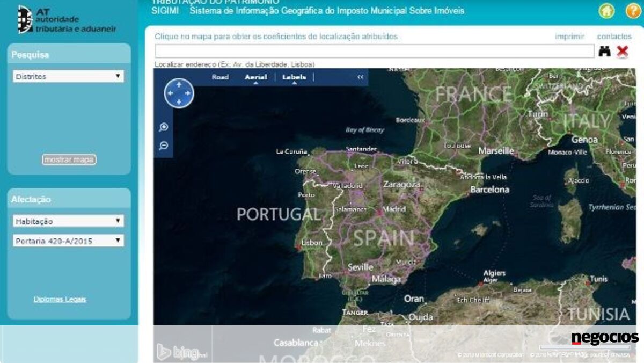Open the Distritos dropdown
The height and width of the screenshot is (363, 644).
pyautogui.click(x=68, y=76)
